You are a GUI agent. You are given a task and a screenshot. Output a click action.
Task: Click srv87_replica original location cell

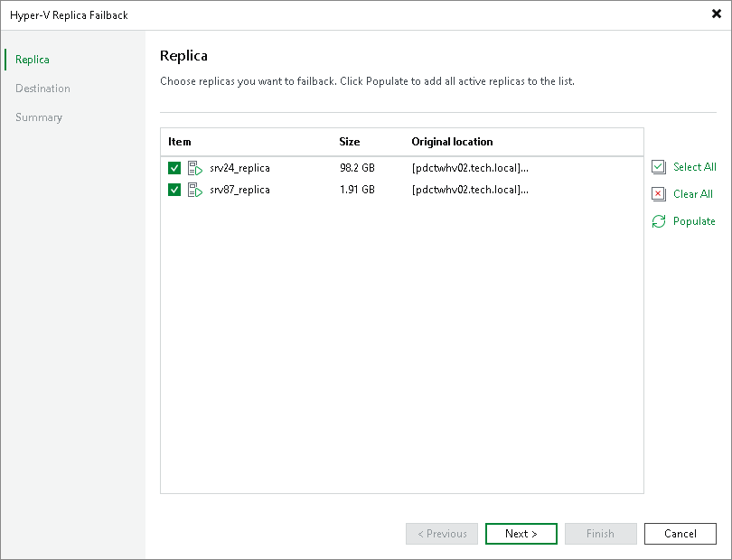coord(470,190)
